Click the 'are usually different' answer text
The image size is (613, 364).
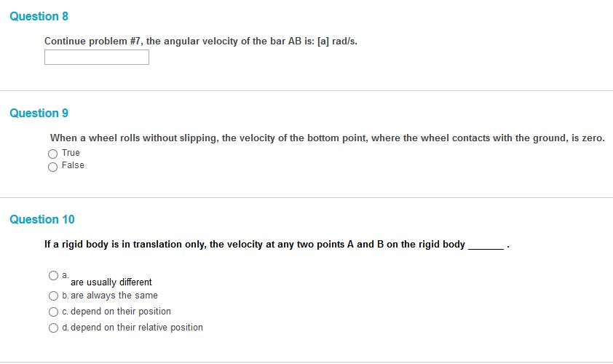111,282
